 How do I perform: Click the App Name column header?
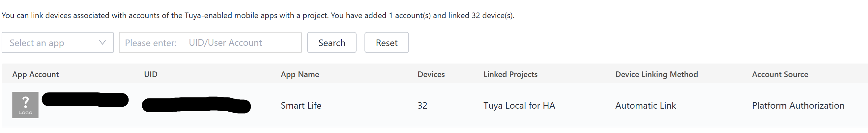300,74
